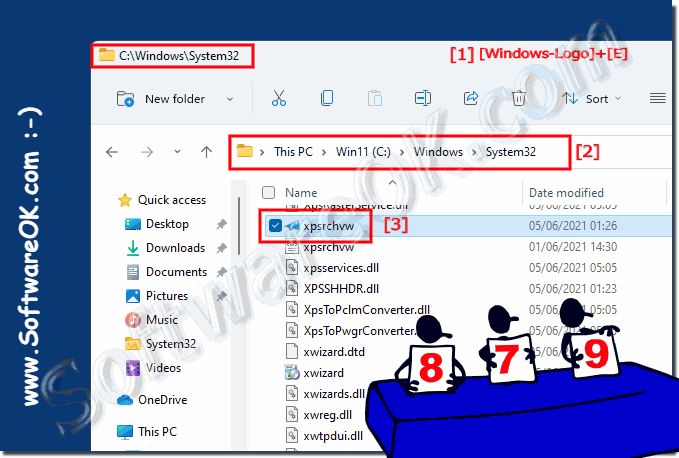Viewport: 679px width, 458px height.
Task: Click the Copy icon in toolbar
Action: (327, 98)
